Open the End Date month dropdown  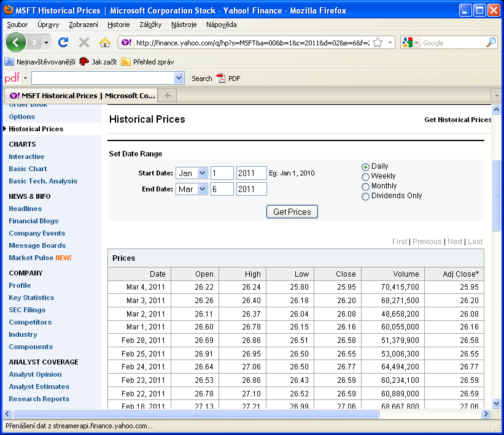pos(192,189)
